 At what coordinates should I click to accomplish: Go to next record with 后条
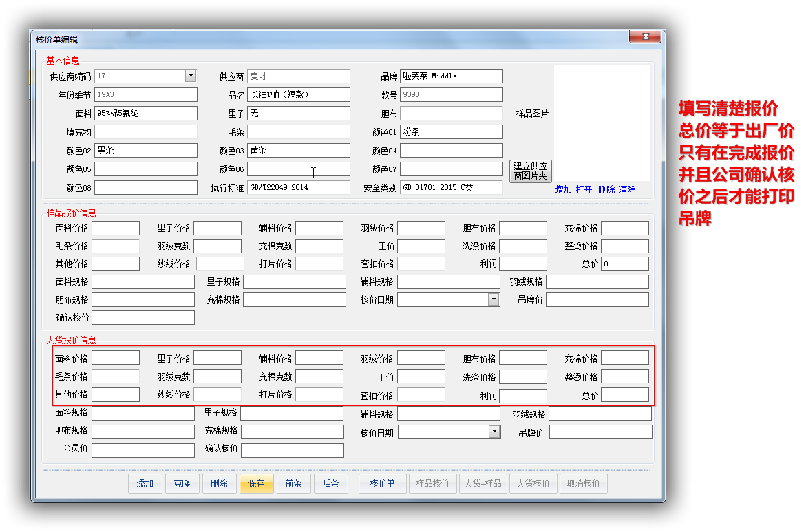point(330,484)
